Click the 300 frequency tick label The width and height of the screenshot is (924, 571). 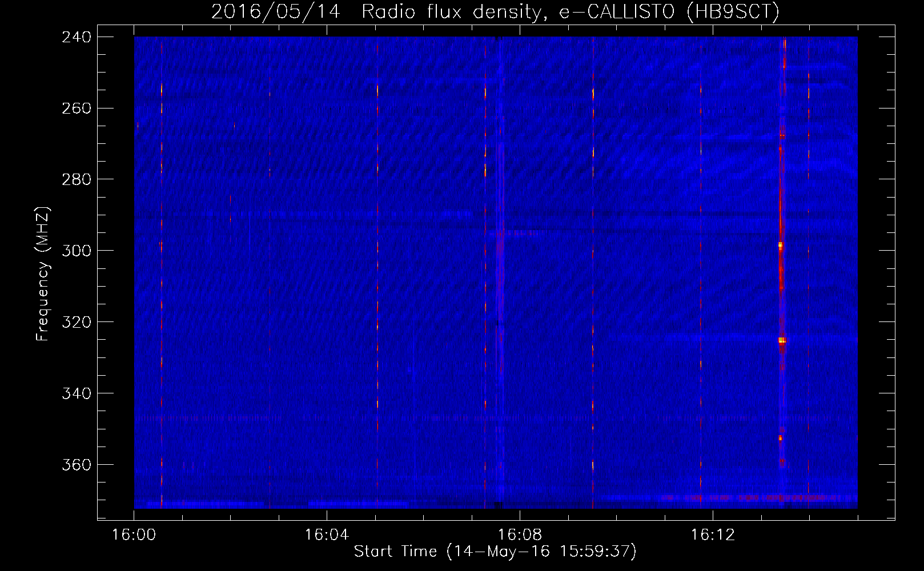pos(77,251)
